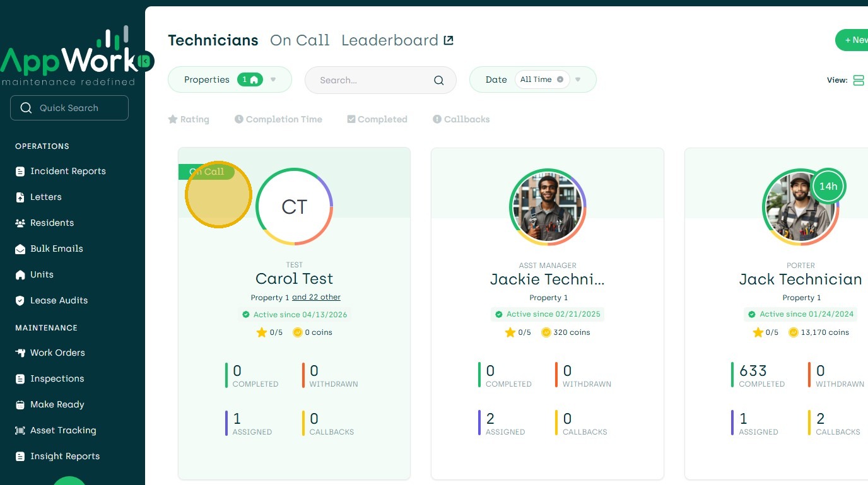Click Jack Technician's 13,170 coins icon
This screenshot has width=868, height=485.
pyautogui.click(x=794, y=332)
